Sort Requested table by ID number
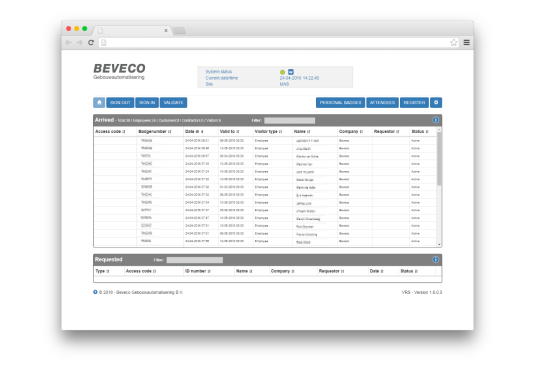The height and width of the screenshot is (370, 535). (x=198, y=271)
